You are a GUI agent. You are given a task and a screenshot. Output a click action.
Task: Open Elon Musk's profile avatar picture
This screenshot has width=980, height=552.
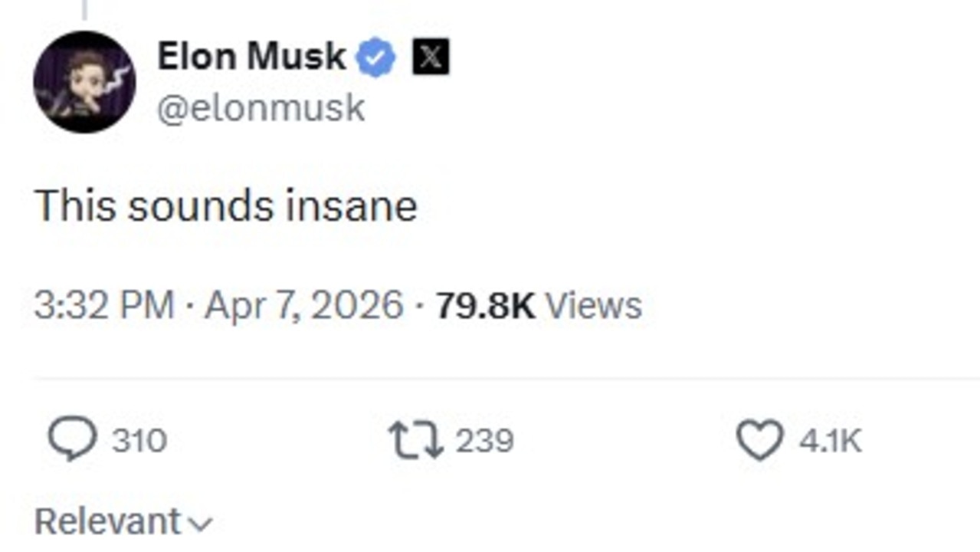pyautogui.click(x=84, y=82)
